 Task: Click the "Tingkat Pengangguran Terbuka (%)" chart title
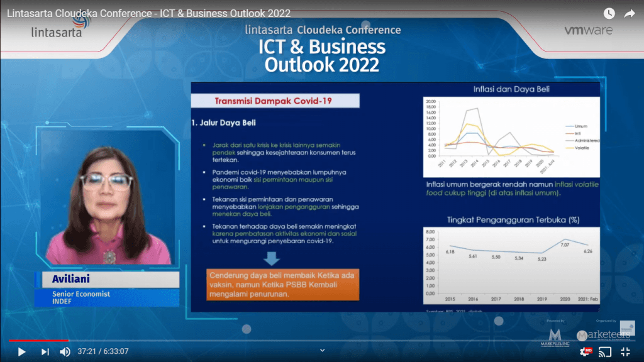(513, 220)
